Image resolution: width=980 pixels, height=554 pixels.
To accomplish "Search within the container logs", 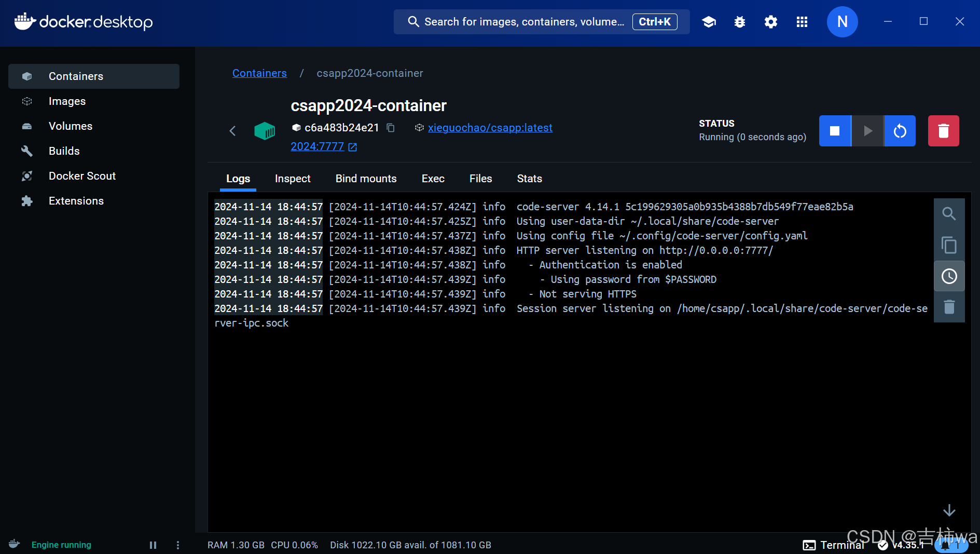I will point(949,213).
